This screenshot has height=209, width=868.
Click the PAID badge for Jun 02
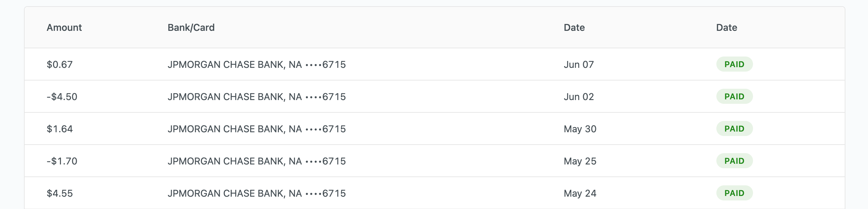(x=734, y=96)
